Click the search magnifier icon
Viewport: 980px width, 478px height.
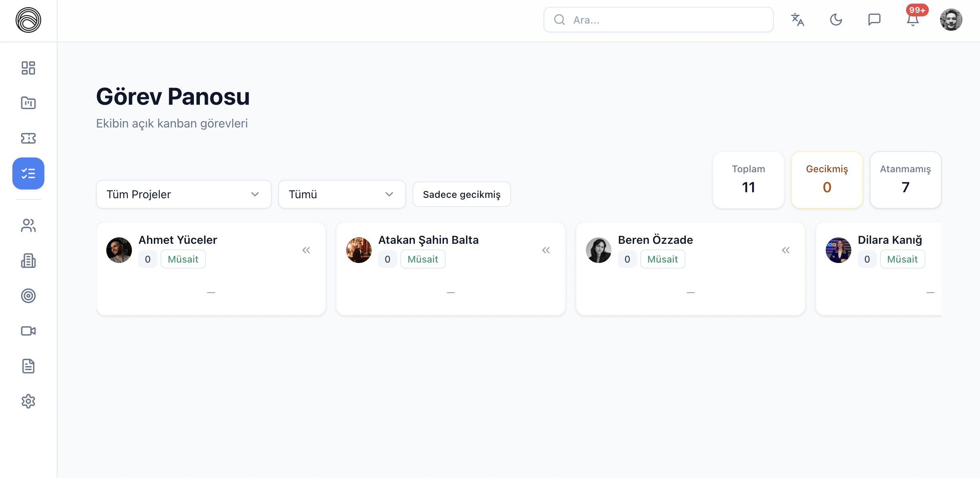[x=560, y=20]
